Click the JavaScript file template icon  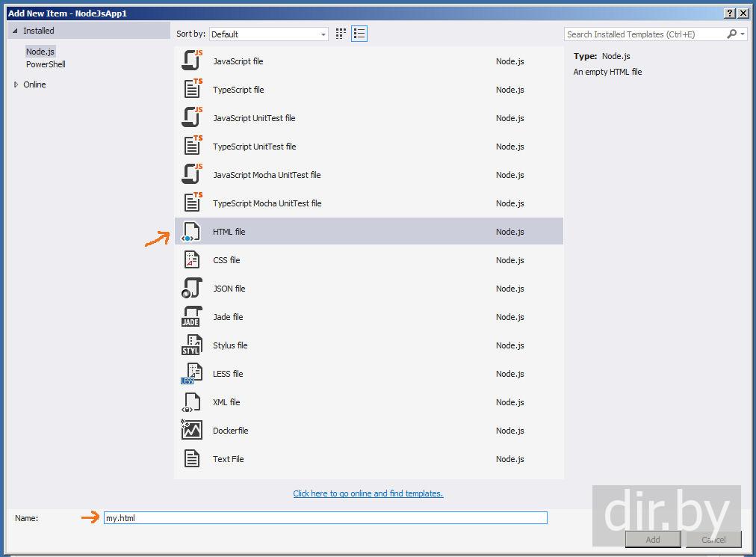click(192, 61)
